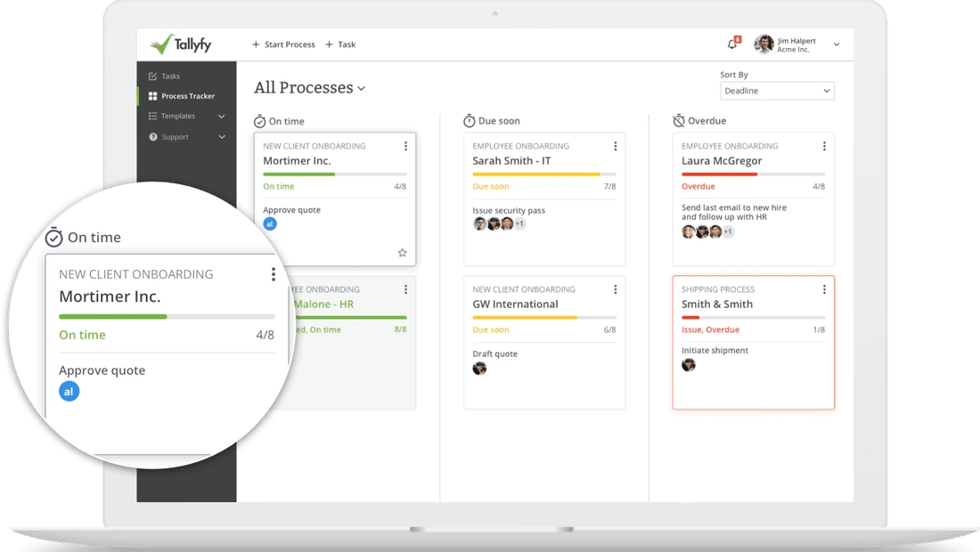Click the assignee avatar on GW International card
The height and width of the screenshot is (552, 980).
pos(479,369)
